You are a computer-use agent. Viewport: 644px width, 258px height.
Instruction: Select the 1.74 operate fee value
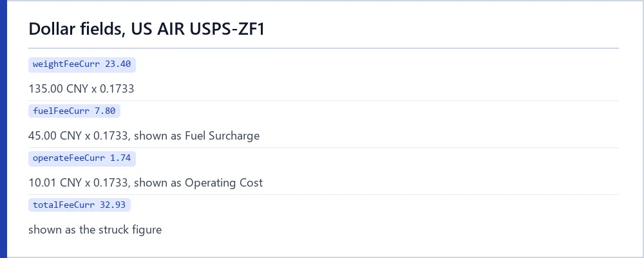(120, 158)
